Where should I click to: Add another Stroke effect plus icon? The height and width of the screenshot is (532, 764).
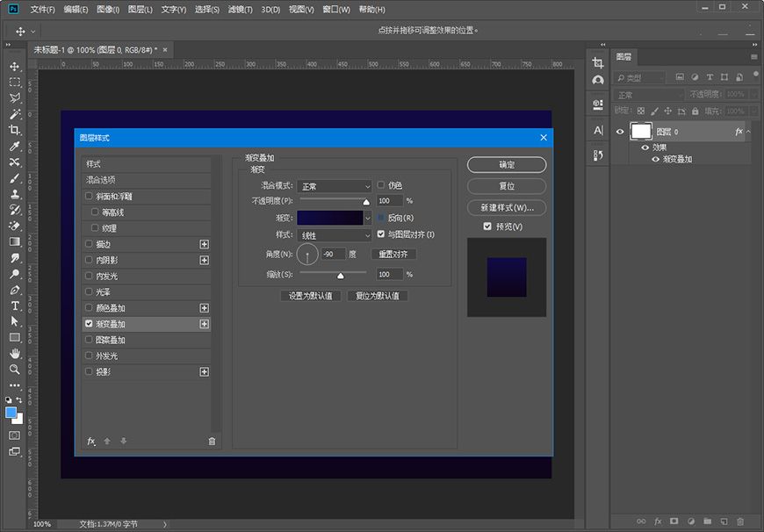point(204,244)
